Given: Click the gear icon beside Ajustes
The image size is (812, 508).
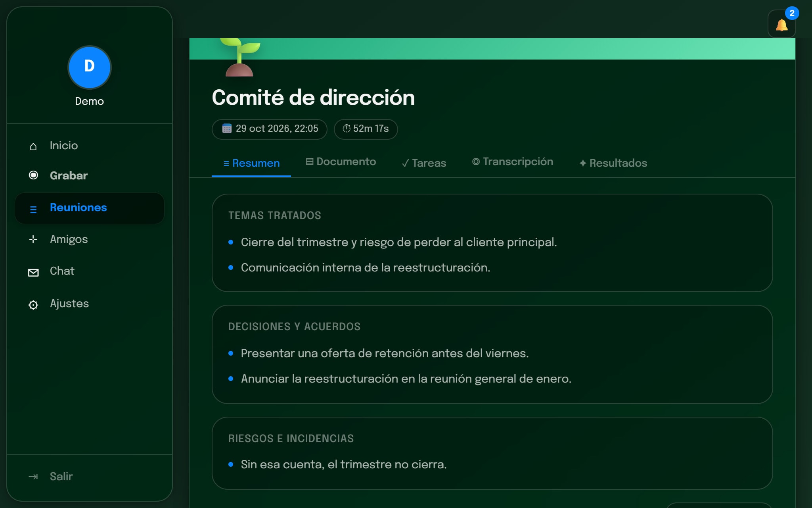Looking at the screenshot, I should (x=33, y=305).
